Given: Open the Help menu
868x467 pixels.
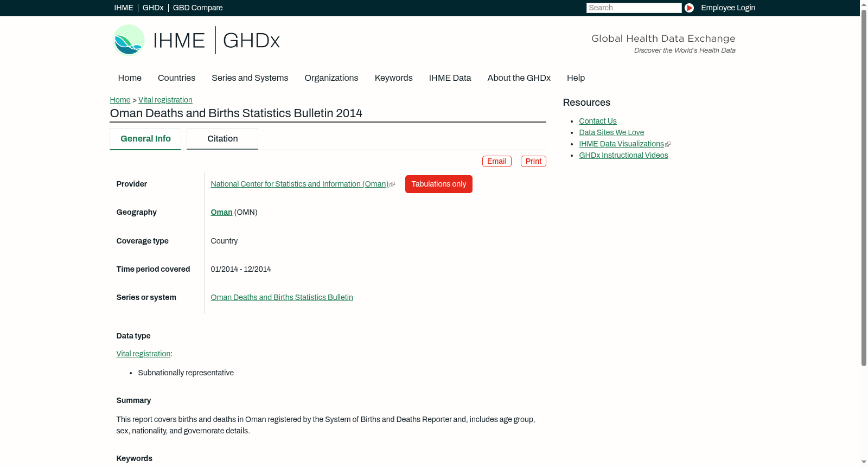Looking at the screenshot, I should click(576, 78).
